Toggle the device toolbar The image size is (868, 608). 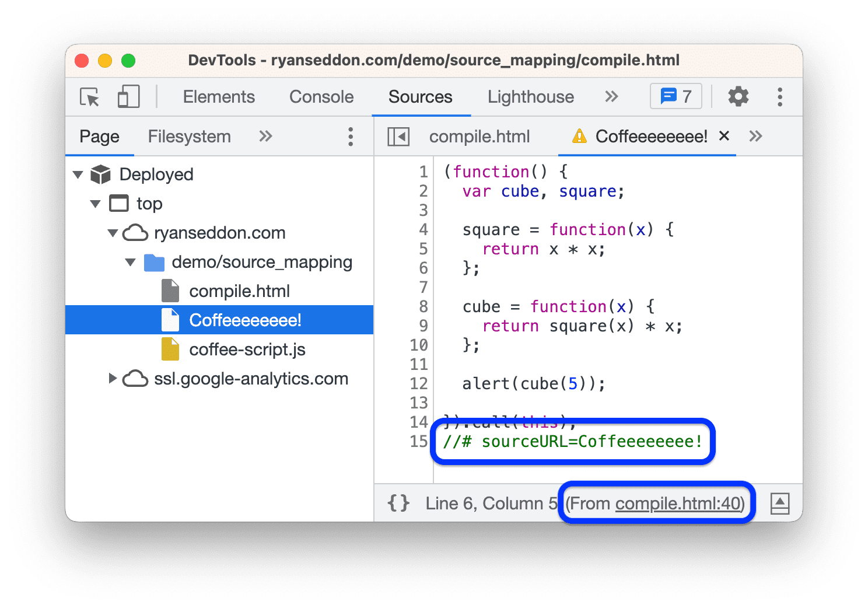(128, 97)
